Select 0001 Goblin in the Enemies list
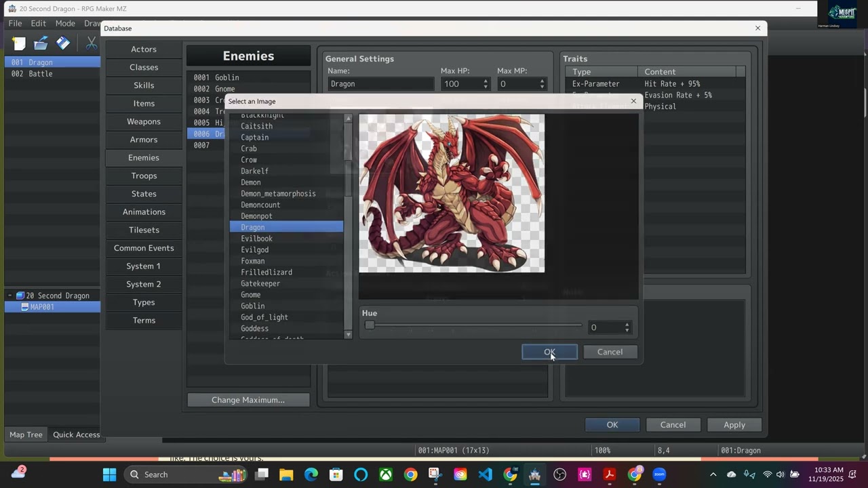This screenshot has width=868, height=488. 248,77
